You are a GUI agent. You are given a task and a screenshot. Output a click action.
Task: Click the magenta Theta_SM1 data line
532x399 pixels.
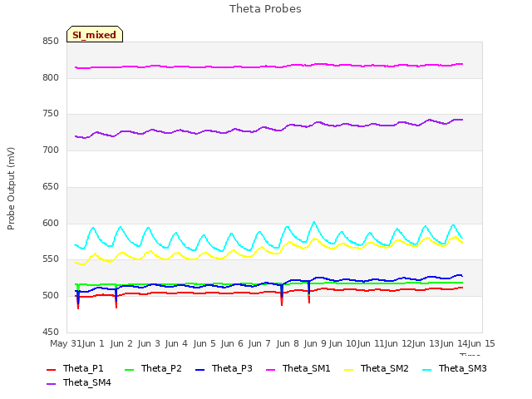[x=268, y=66]
